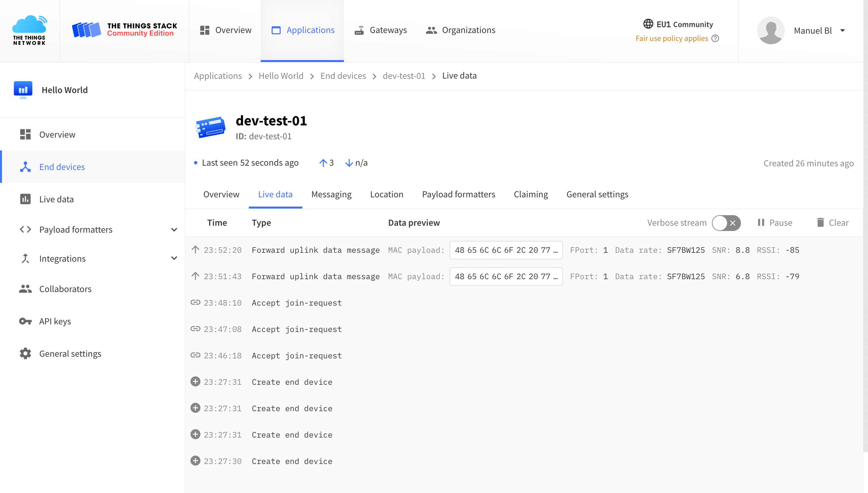
Task: Toggle the Verbose stream switch
Action: (x=726, y=223)
